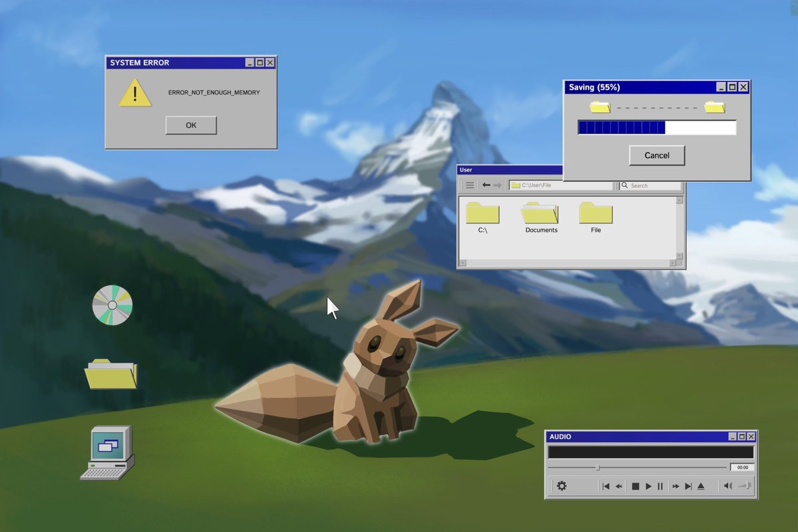Open the Documents folder in User window
The width and height of the screenshot is (798, 532).
coord(541,217)
